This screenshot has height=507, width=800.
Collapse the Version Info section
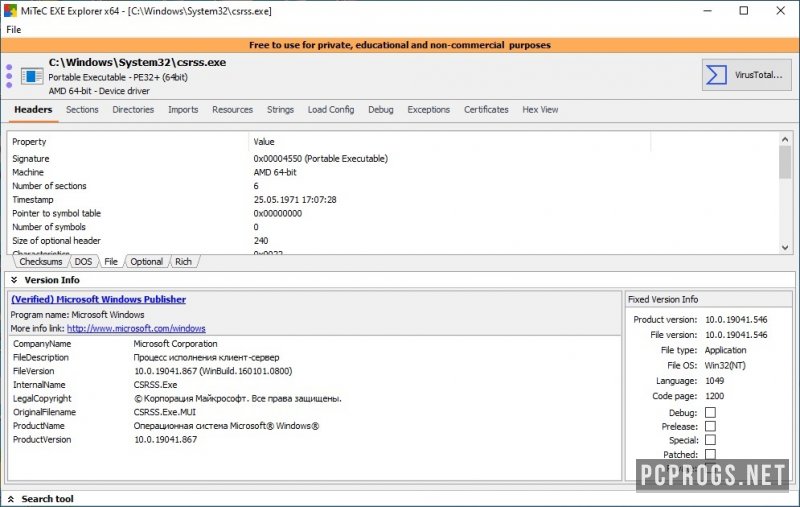tap(12, 280)
